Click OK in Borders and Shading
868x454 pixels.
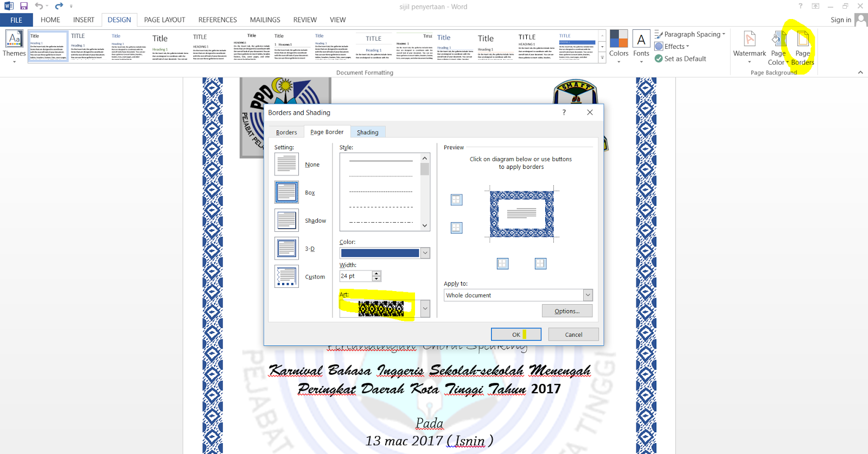click(516, 335)
